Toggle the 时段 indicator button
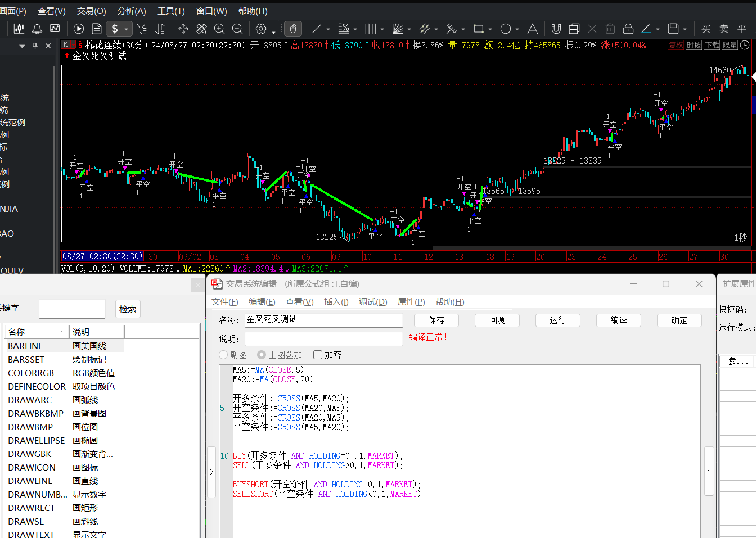Screen dimensions: 756x538 [x=694, y=45]
